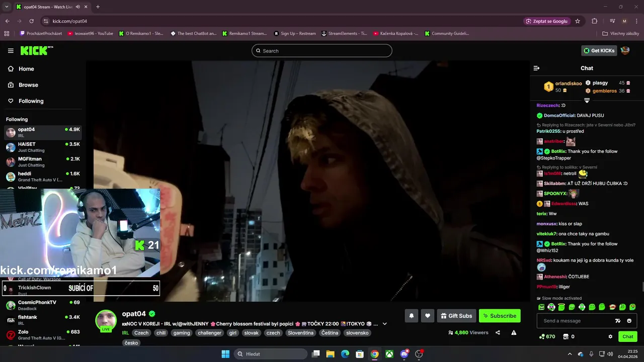Open the MGFitman channel in Following list

click(43, 162)
